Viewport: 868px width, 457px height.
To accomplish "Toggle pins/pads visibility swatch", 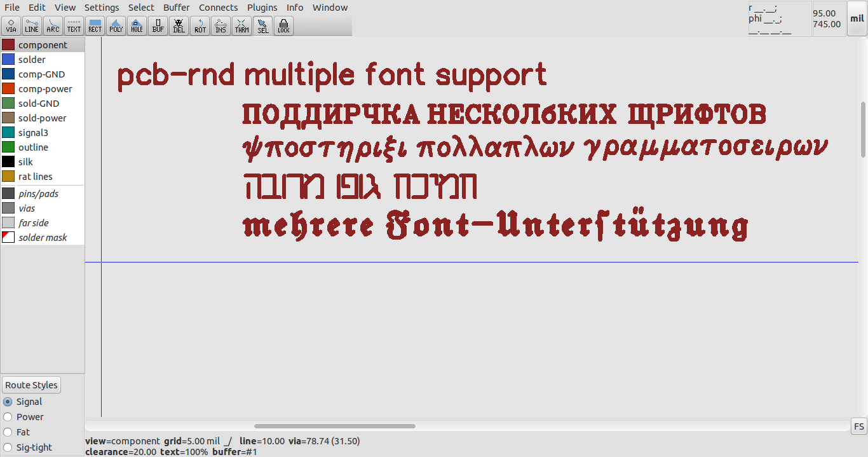I will tap(8, 194).
